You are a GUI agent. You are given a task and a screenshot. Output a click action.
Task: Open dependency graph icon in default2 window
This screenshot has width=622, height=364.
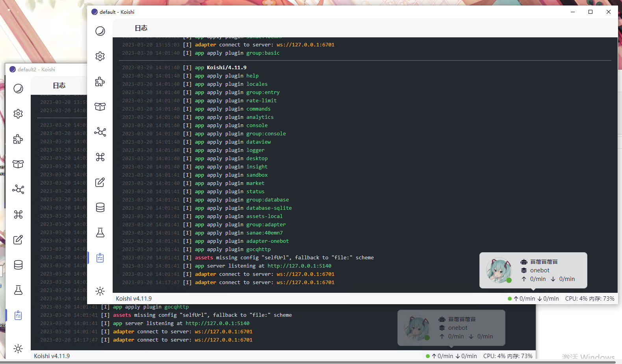tap(18, 189)
